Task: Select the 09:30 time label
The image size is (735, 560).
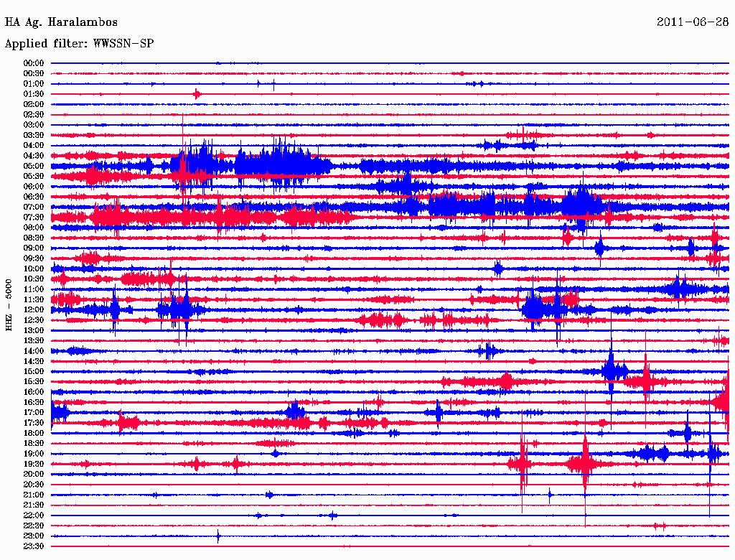Action: point(34,259)
